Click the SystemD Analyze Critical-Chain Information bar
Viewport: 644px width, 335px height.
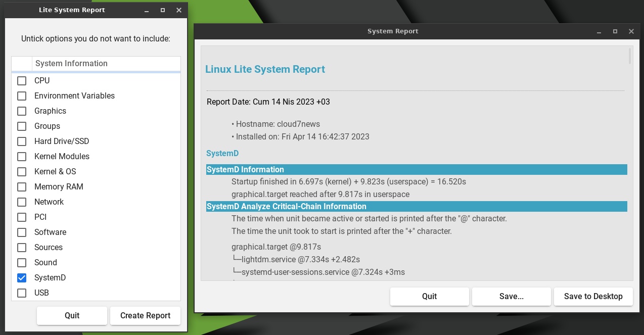417,207
